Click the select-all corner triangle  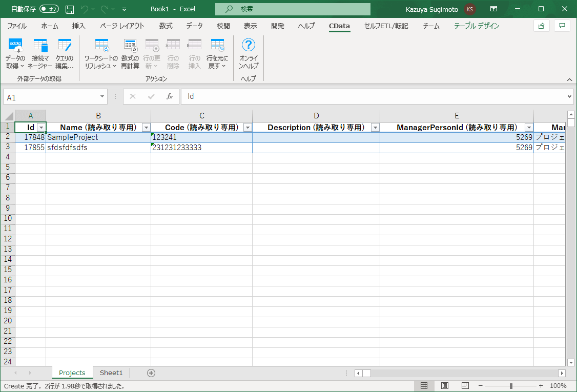click(x=8, y=116)
